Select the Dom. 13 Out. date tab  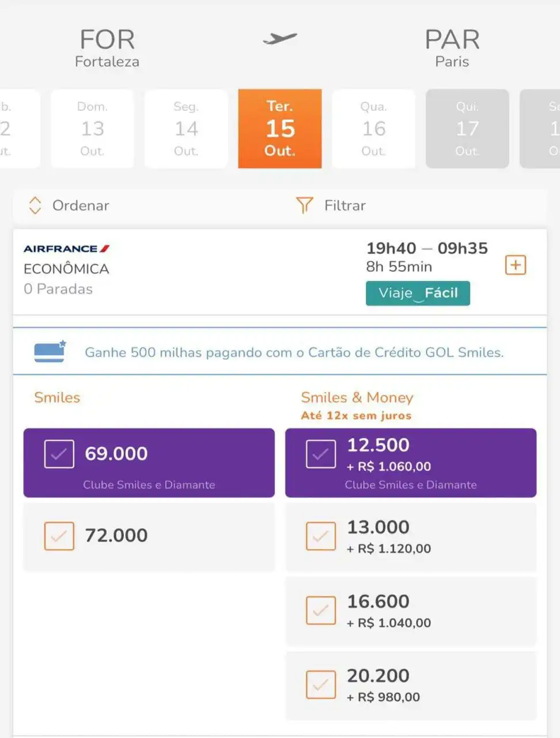pos(92,129)
